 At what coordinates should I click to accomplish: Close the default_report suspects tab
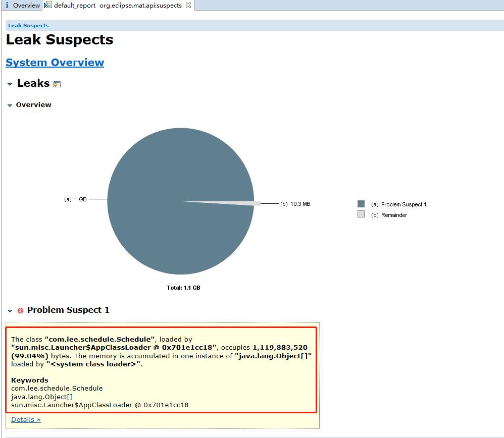coord(188,5)
